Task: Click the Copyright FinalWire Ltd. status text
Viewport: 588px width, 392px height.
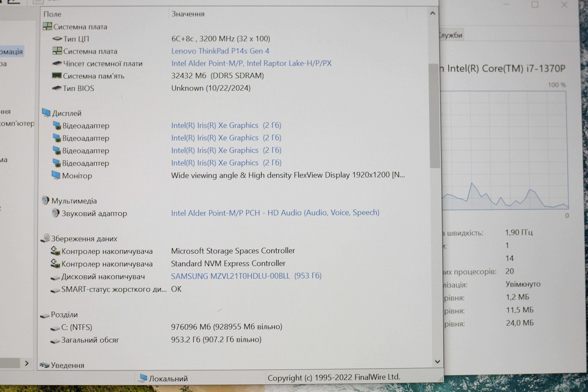Action: tap(334, 377)
